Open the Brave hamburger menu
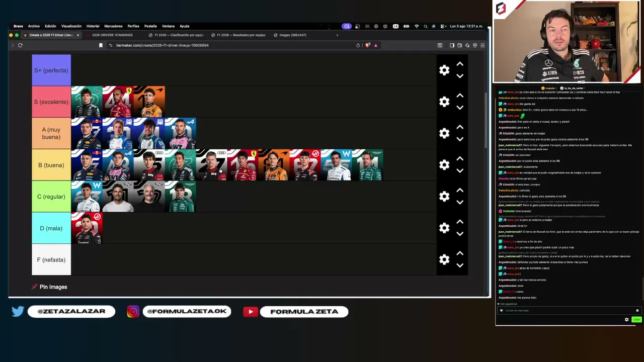This screenshot has width=644, height=362. (x=482, y=45)
